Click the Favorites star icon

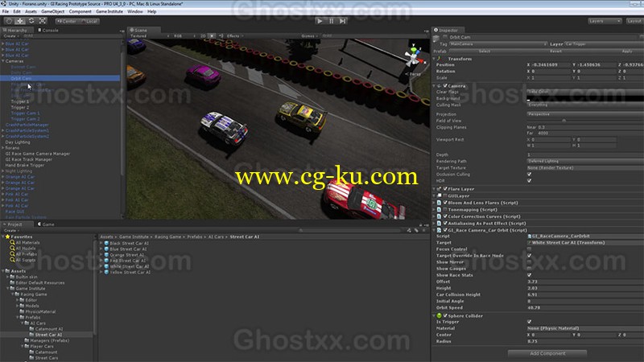(7, 237)
